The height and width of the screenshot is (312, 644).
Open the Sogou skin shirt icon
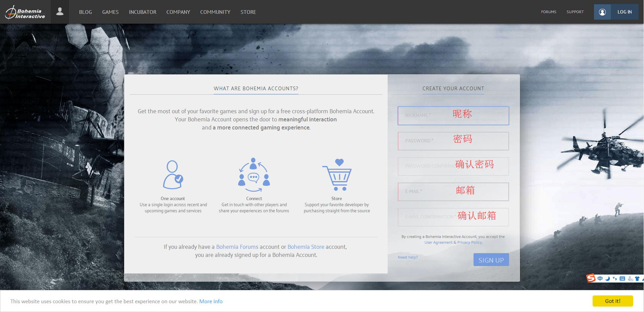coord(637,279)
